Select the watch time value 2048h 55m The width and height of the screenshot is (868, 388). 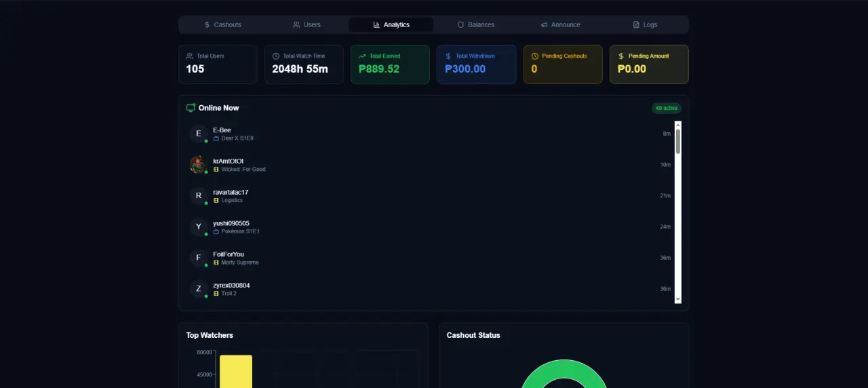click(300, 69)
